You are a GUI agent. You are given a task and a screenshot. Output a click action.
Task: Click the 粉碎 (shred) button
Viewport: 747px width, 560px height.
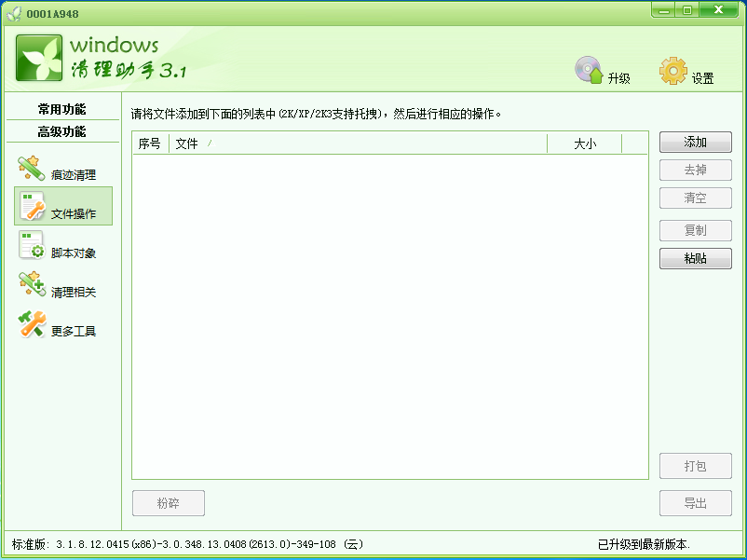[x=168, y=502]
